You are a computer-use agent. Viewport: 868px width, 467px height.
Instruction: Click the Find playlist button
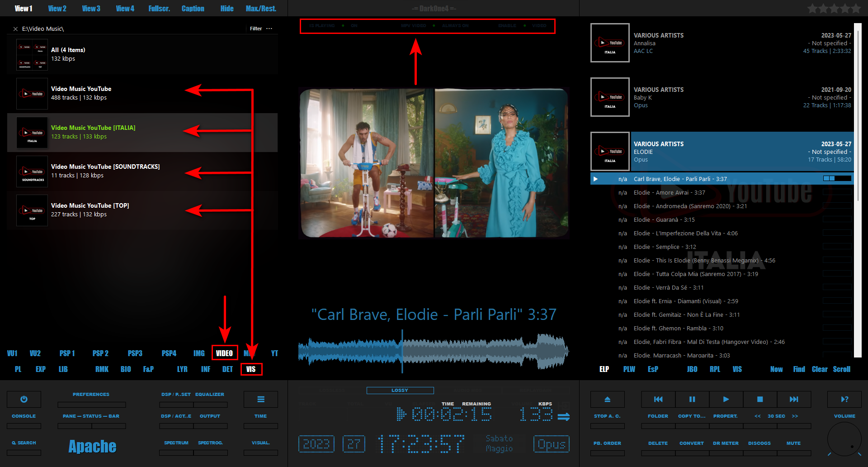[x=799, y=369]
